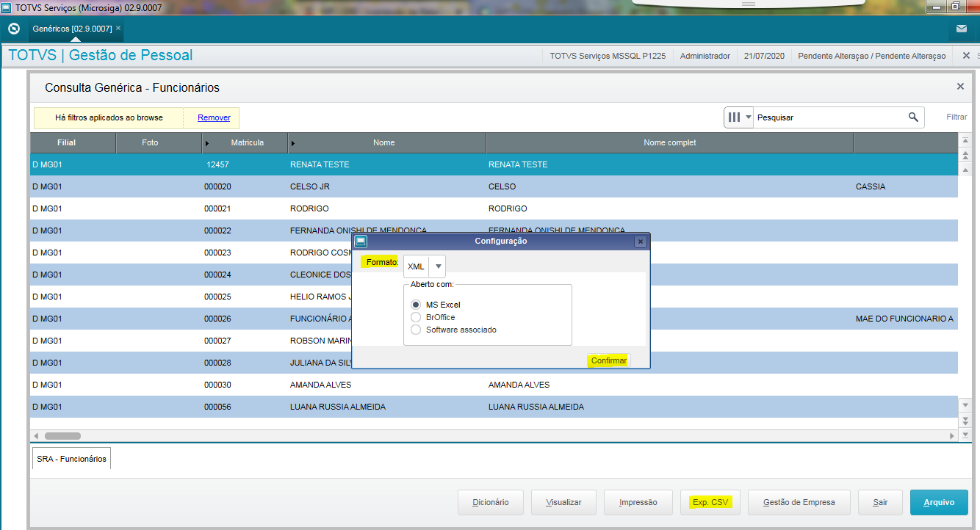This screenshot has width=980, height=530.
Task: Click TOTVS Serviços MSSQL P1225 label
Action: [608, 56]
